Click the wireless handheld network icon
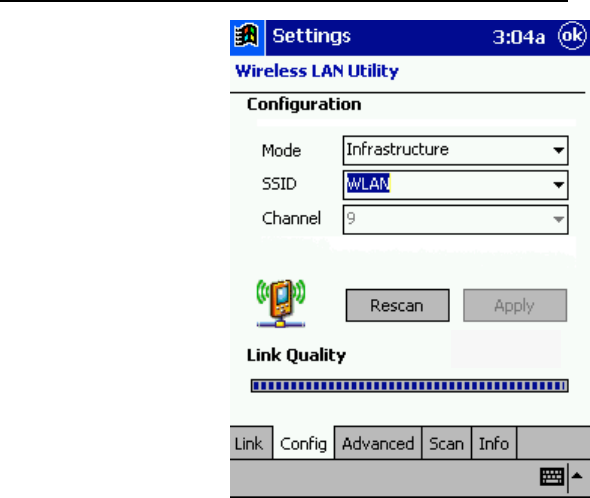The image size is (590, 498). click(x=281, y=303)
